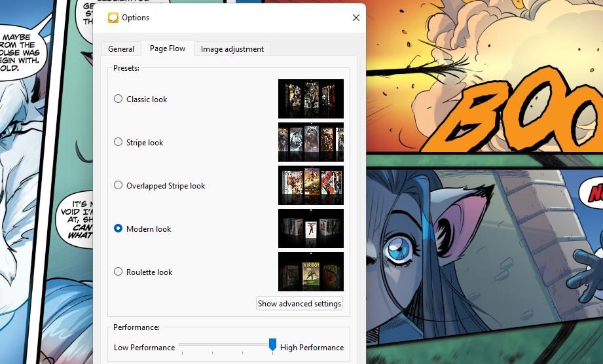Click the High Performance label

click(312, 348)
